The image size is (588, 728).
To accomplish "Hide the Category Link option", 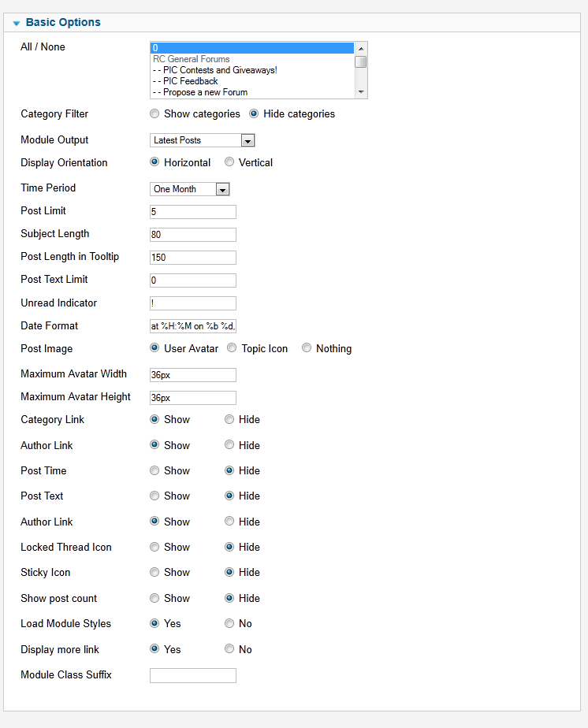I will tap(229, 420).
